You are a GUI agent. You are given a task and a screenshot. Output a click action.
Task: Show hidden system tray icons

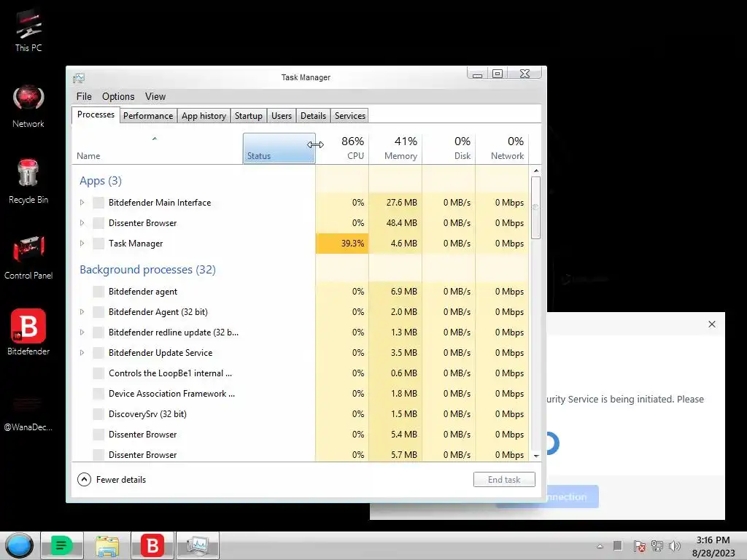(600, 546)
